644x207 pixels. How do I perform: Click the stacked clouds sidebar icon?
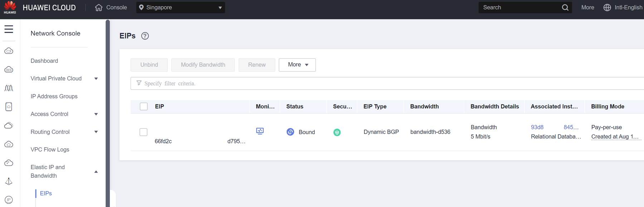pos(9,125)
